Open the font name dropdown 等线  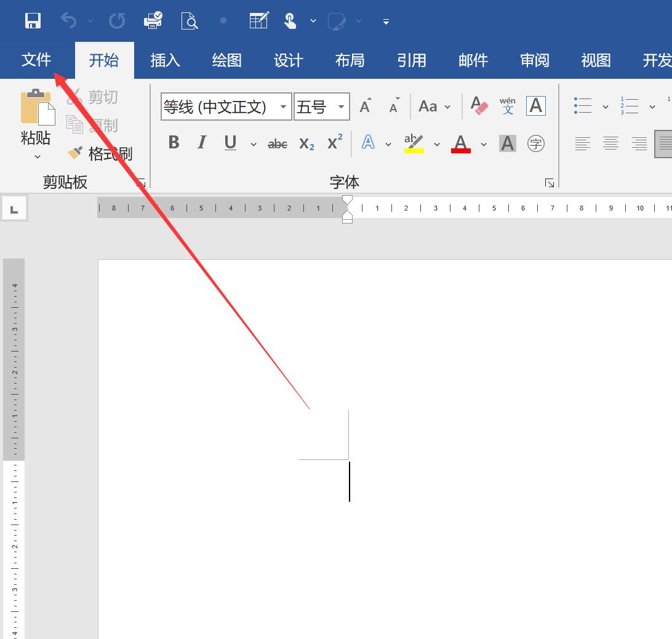[x=283, y=107]
